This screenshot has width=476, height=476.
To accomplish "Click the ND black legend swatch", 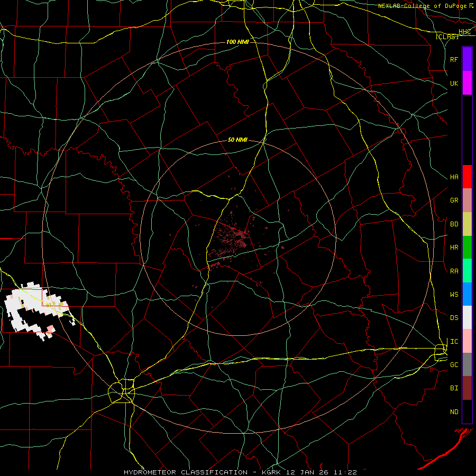I will [x=467, y=411].
